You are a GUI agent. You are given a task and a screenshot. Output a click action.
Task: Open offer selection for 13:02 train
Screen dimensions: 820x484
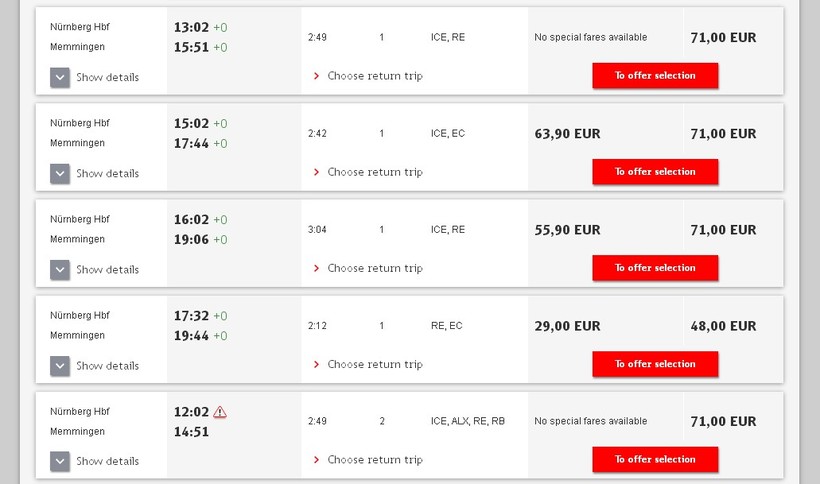tap(655, 76)
